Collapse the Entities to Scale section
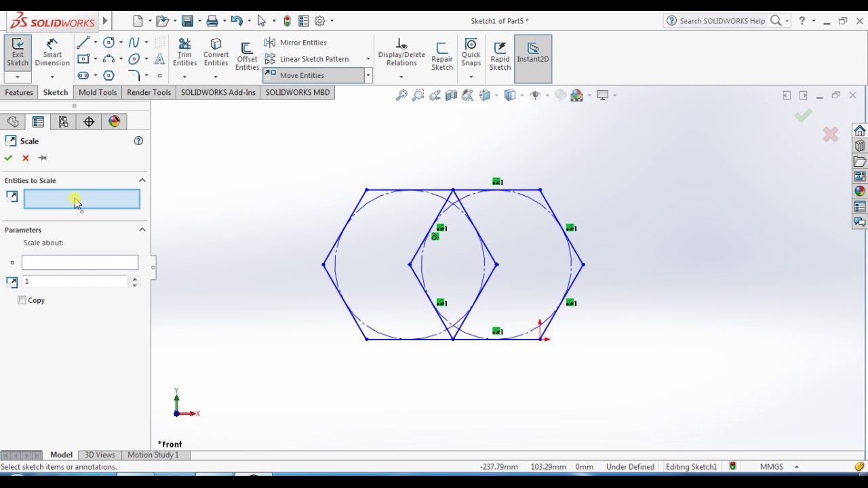 [x=142, y=180]
